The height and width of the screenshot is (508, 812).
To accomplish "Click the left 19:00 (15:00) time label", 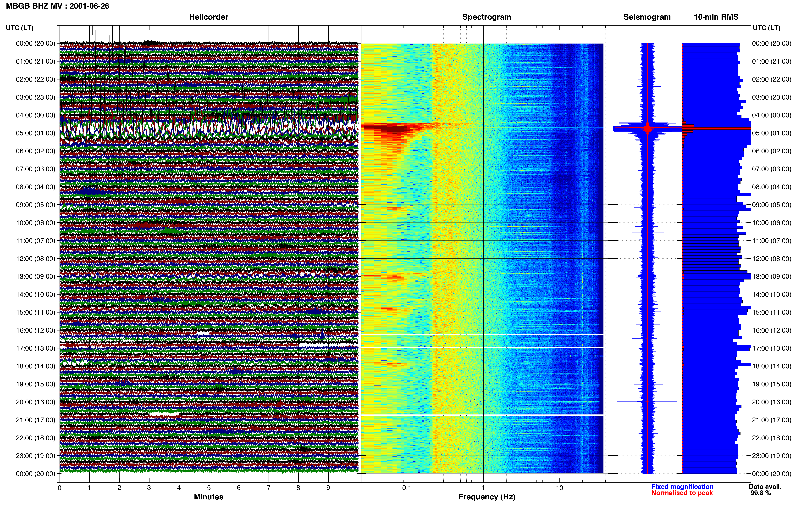I will point(36,384).
